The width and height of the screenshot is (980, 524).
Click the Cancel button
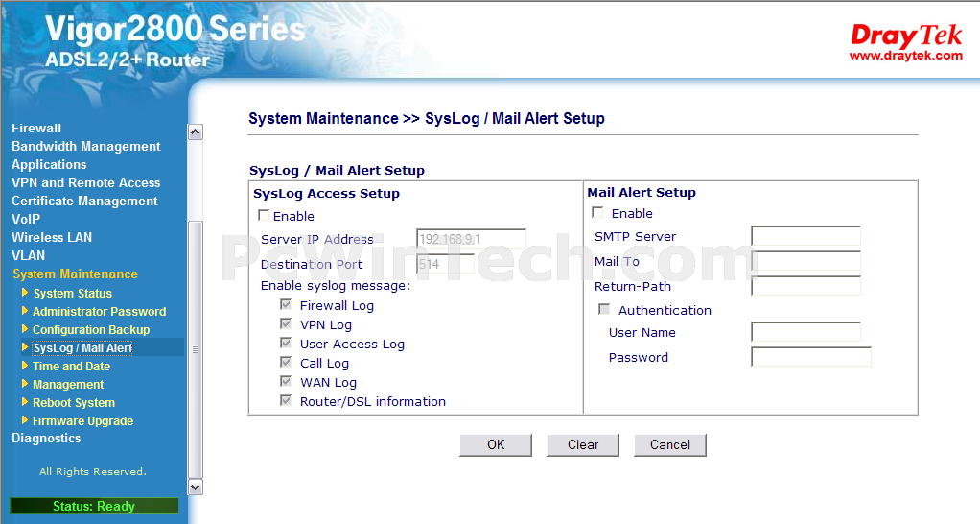(x=670, y=444)
